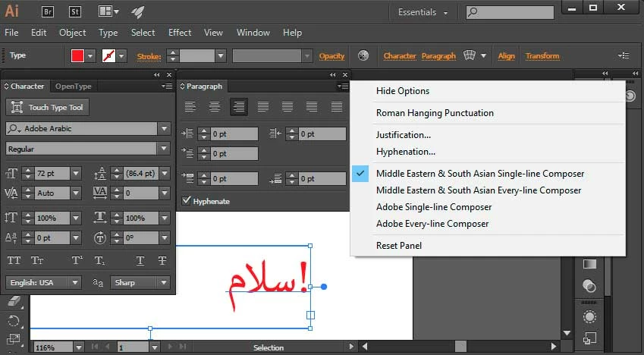Viewport: 644px width, 355px height.
Task: Choose Adobe Every-line Composer
Action: tap(432, 224)
